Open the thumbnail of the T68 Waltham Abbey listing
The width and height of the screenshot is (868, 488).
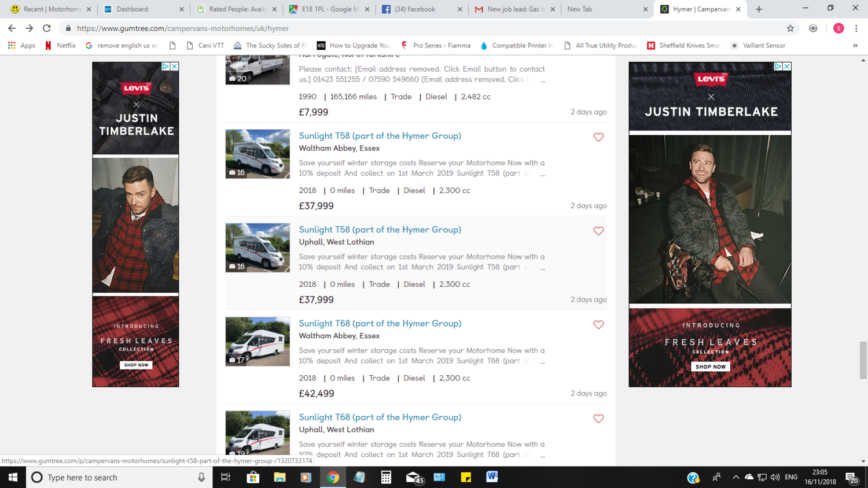pos(258,341)
